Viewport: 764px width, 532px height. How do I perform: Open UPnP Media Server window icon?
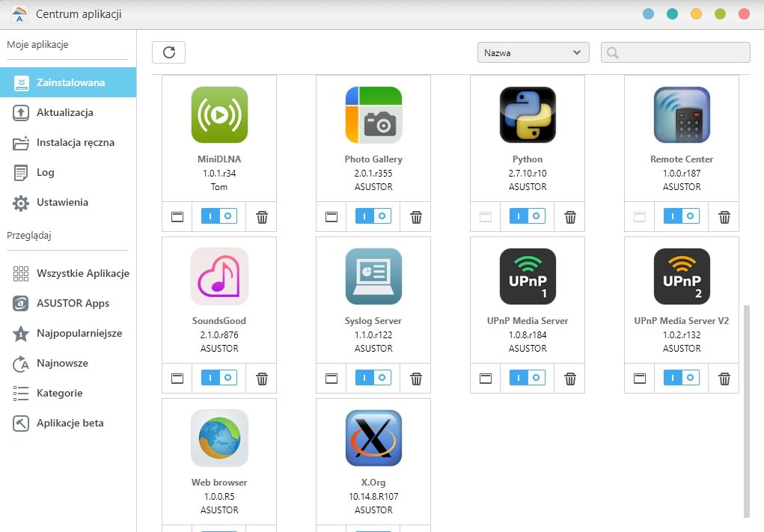tap(486, 379)
